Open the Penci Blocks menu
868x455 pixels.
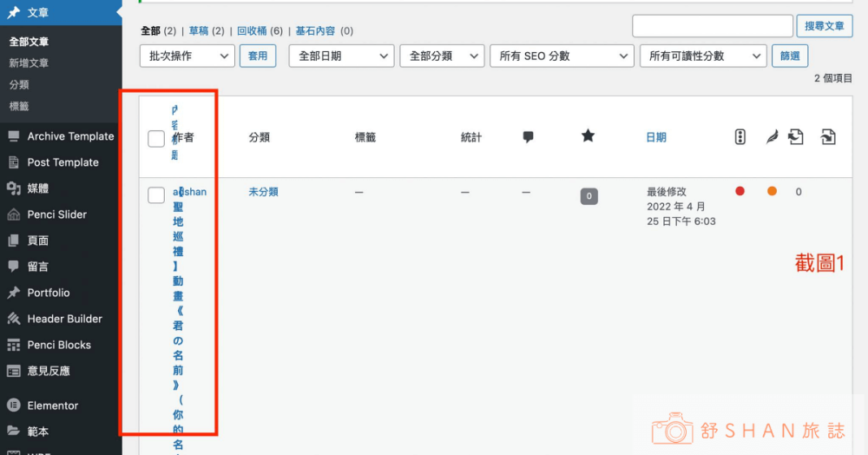point(61,345)
